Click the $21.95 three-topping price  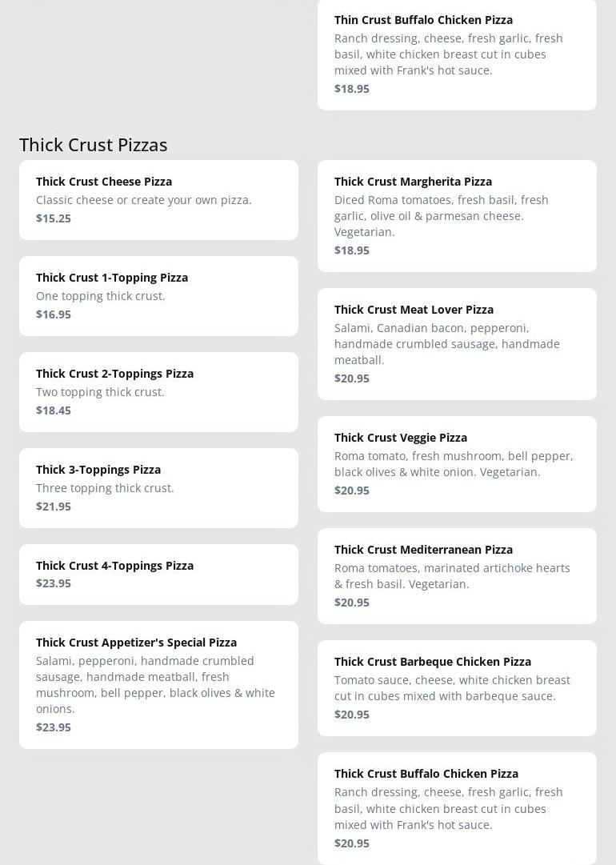click(54, 507)
